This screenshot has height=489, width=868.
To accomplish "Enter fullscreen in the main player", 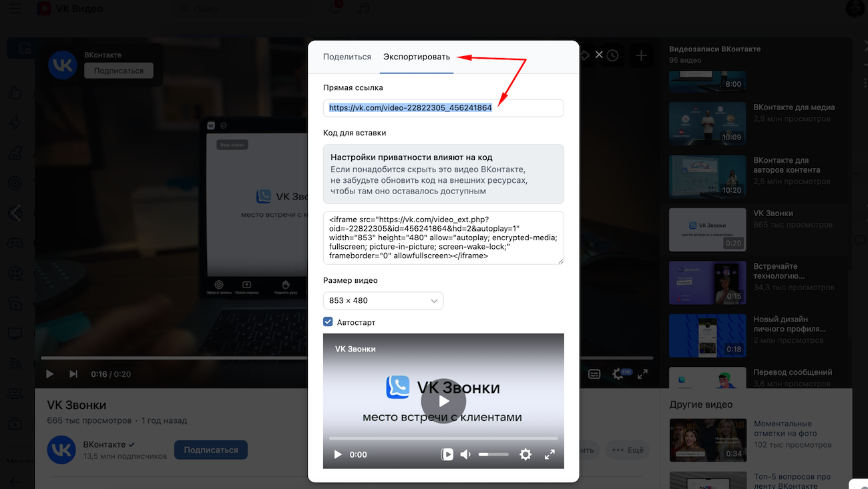I will tap(642, 374).
